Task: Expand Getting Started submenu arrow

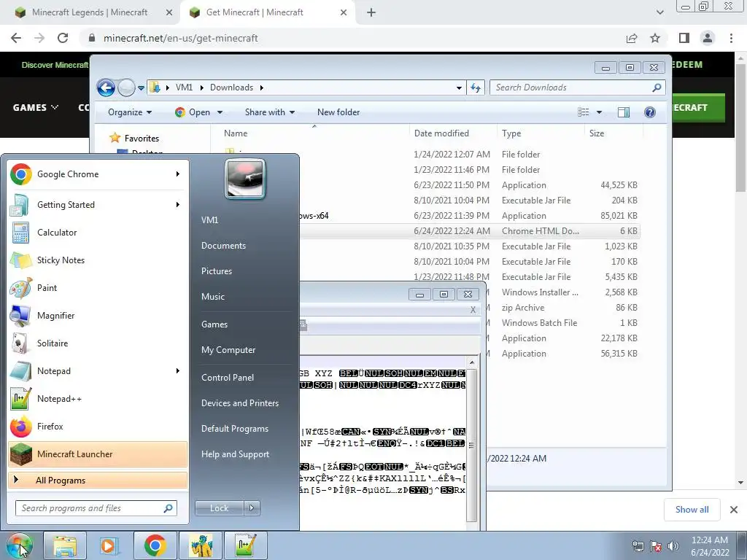Action: (178, 205)
